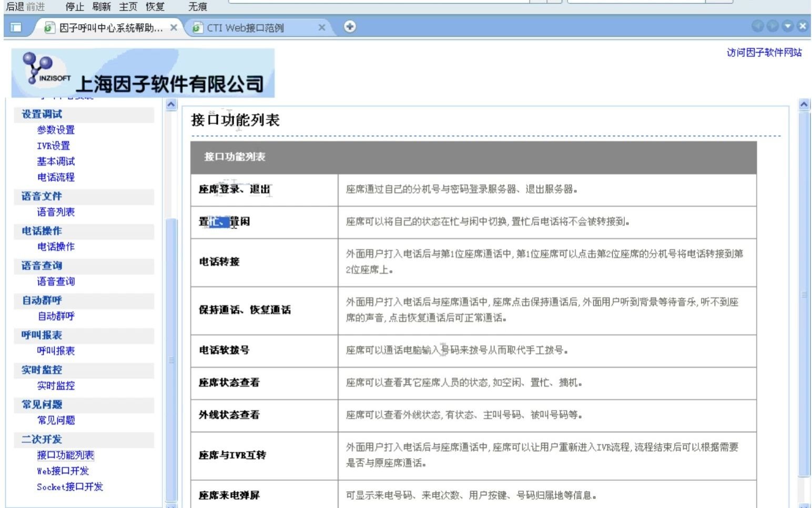The image size is (812, 508).
Task: Click the 电话软拨号 table cell
Action: click(264, 351)
